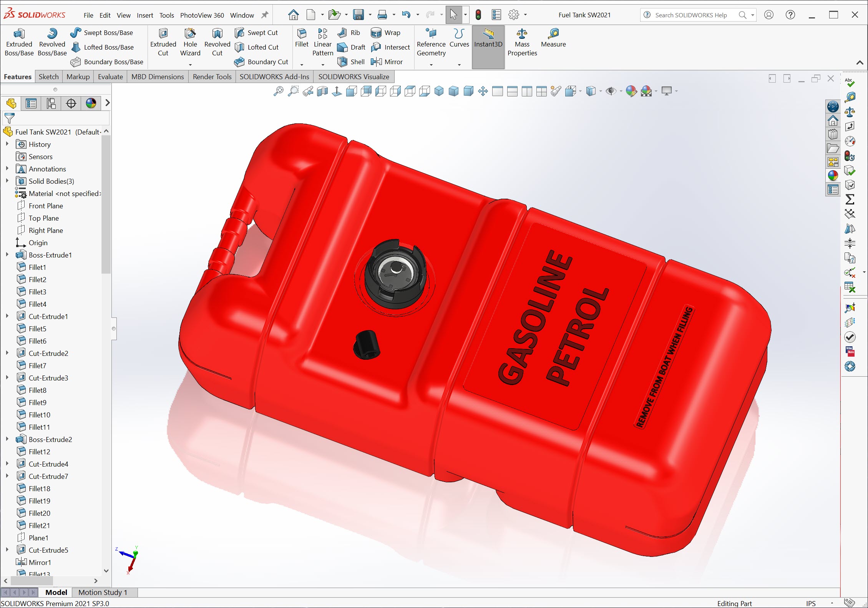Expand the Boss-Extrude1 feature

pyautogui.click(x=7, y=255)
